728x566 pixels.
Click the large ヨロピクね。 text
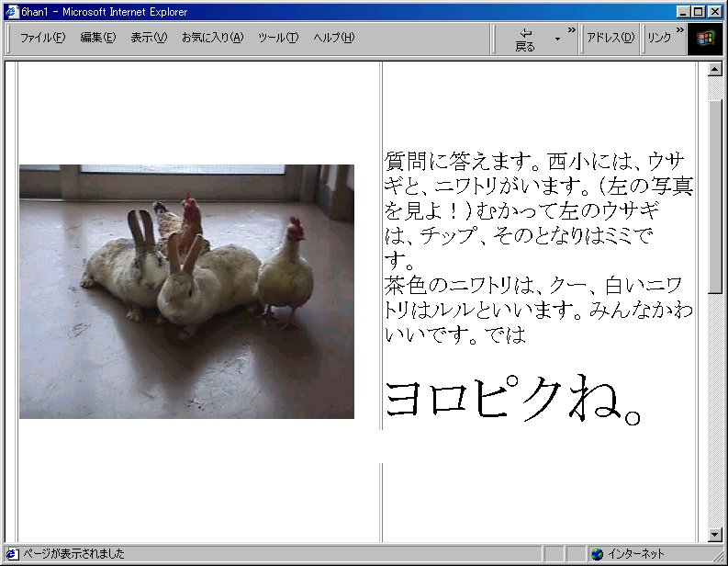[513, 400]
